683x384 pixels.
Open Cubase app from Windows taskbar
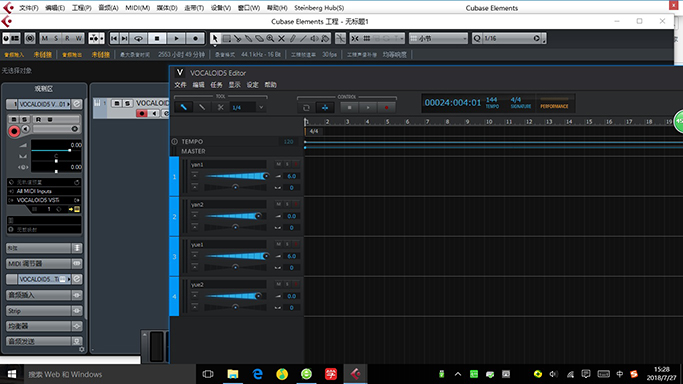[x=355, y=374]
